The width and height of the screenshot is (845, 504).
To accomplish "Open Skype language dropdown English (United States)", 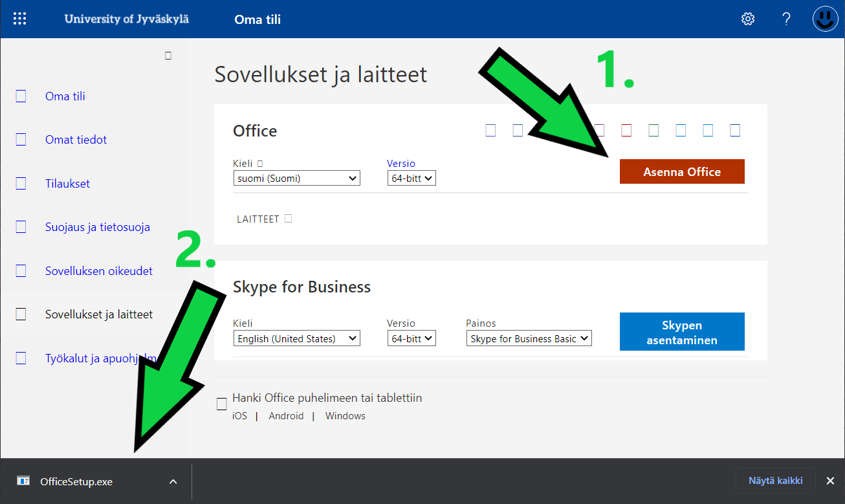I will pyautogui.click(x=296, y=338).
